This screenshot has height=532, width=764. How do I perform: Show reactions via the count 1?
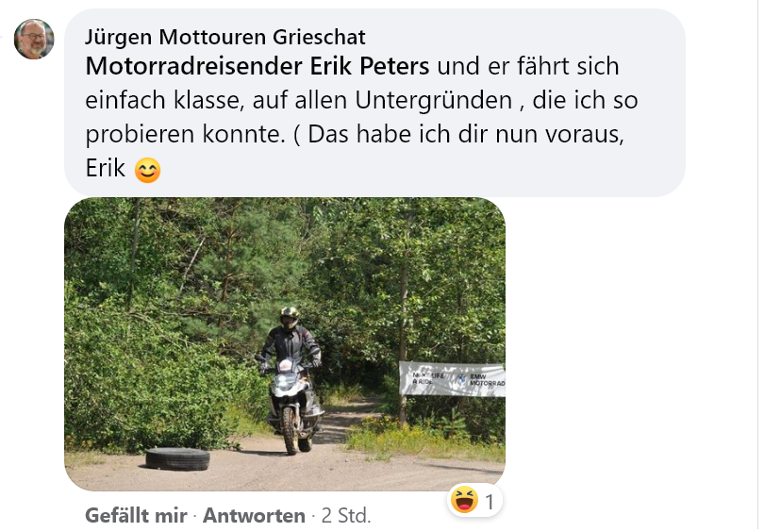click(x=490, y=501)
